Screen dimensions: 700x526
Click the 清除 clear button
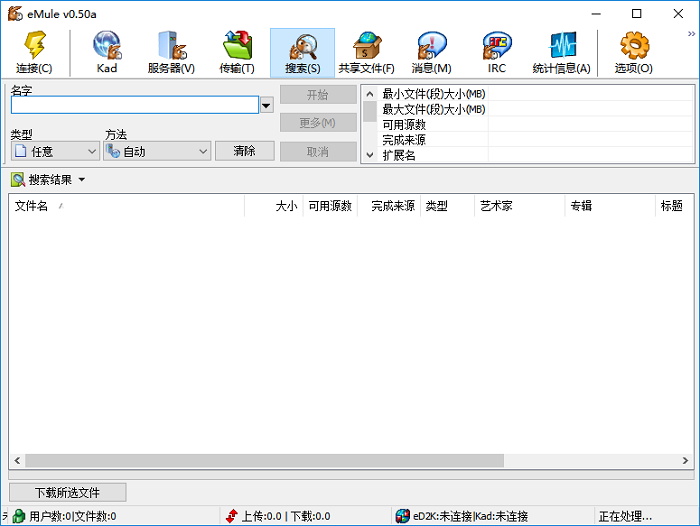(245, 151)
